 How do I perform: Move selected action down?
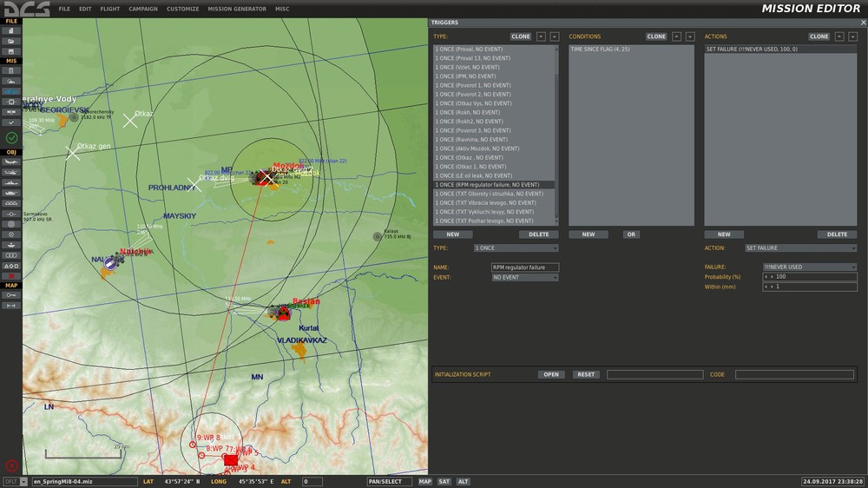[x=852, y=36]
